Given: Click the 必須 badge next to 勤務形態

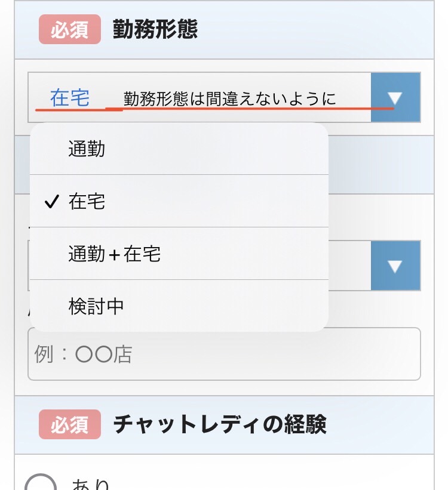Looking at the screenshot, I should (70, 29).
